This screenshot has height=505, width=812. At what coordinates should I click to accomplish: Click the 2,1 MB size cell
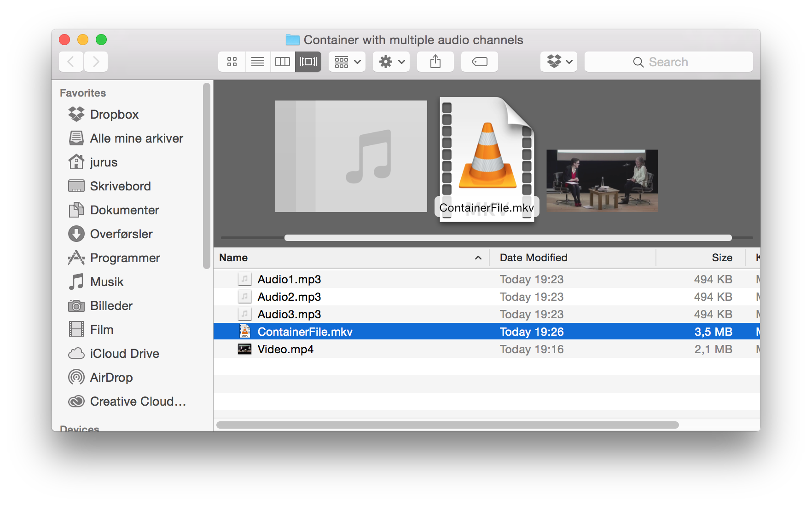(x=713, y=349)
